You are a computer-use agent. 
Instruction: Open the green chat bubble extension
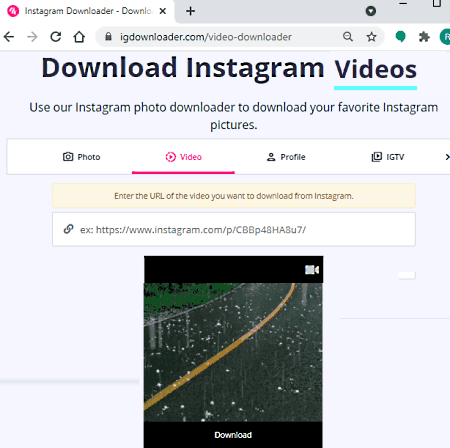[x=400, y=37]
